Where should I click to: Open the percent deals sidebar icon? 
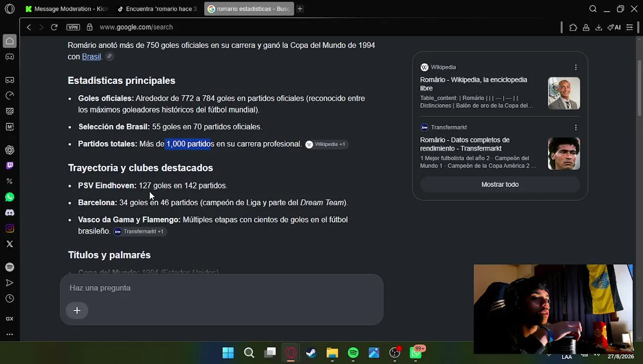point(10,181)
